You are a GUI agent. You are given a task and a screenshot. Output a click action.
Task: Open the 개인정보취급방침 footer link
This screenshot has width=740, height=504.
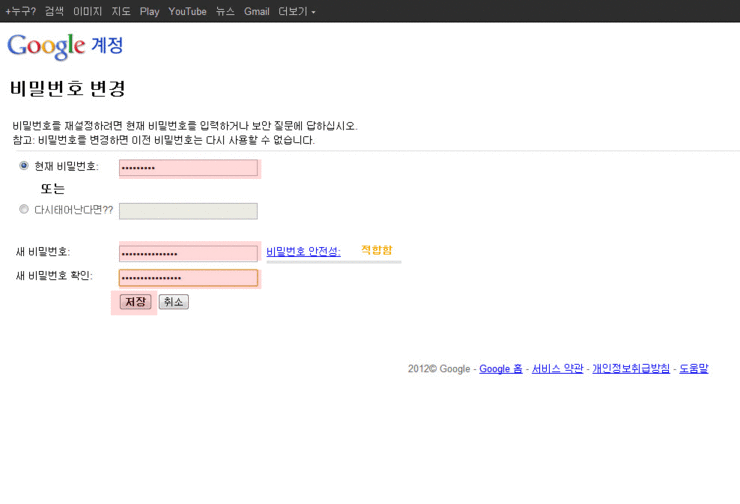click(x=631, y=369)
